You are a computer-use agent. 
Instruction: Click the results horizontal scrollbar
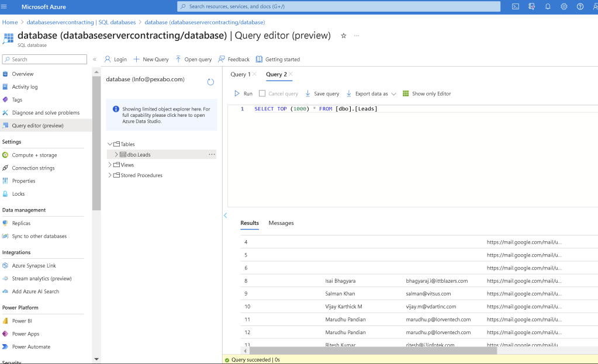(373, 351)
